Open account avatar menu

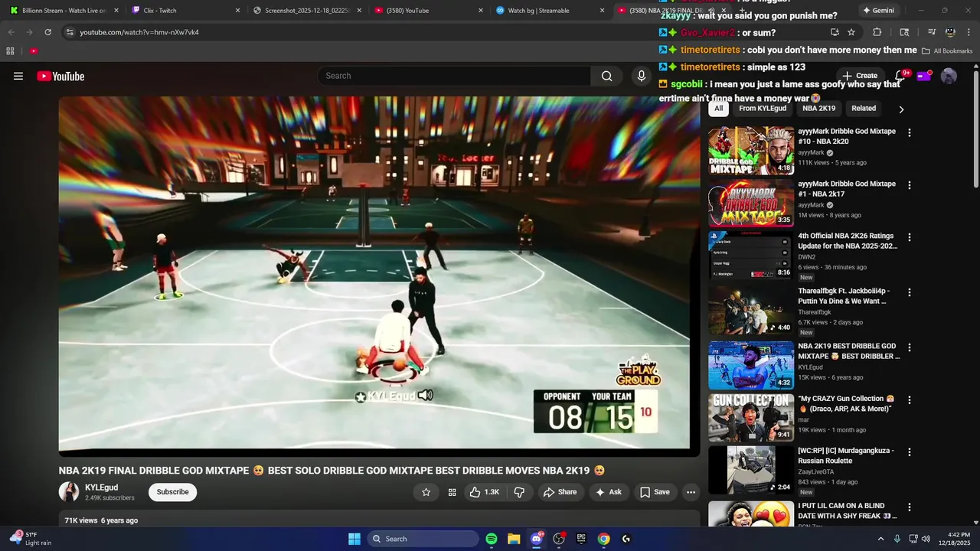tap(949, 76)
